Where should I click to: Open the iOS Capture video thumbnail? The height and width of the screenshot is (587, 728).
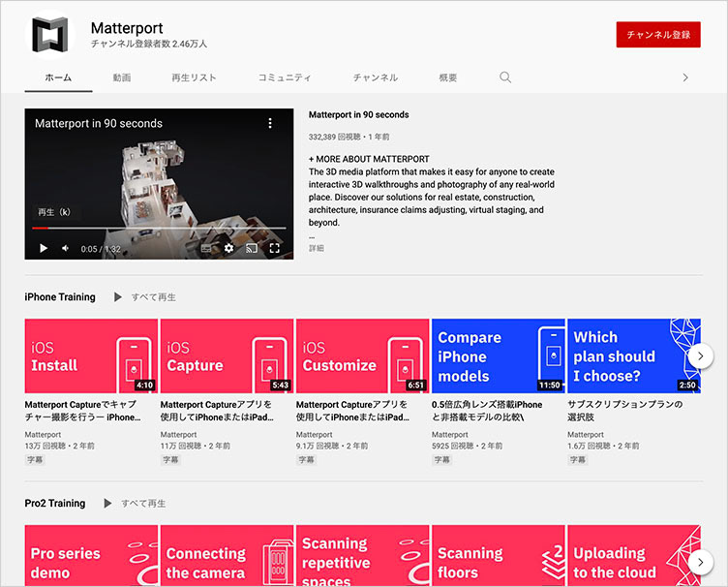click(x=227, y=355)
